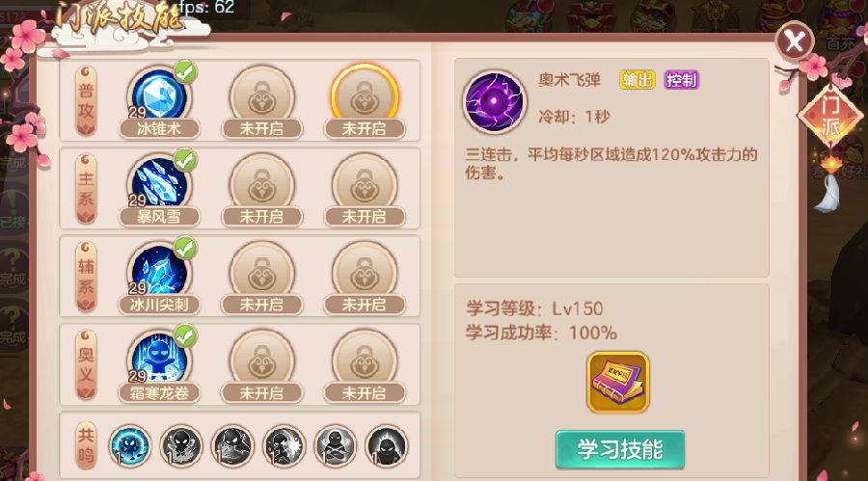Click the middle locked 未开启 slot in 辅系 row
The height and width of the screenshot is (481, 868).
[261, 279]
